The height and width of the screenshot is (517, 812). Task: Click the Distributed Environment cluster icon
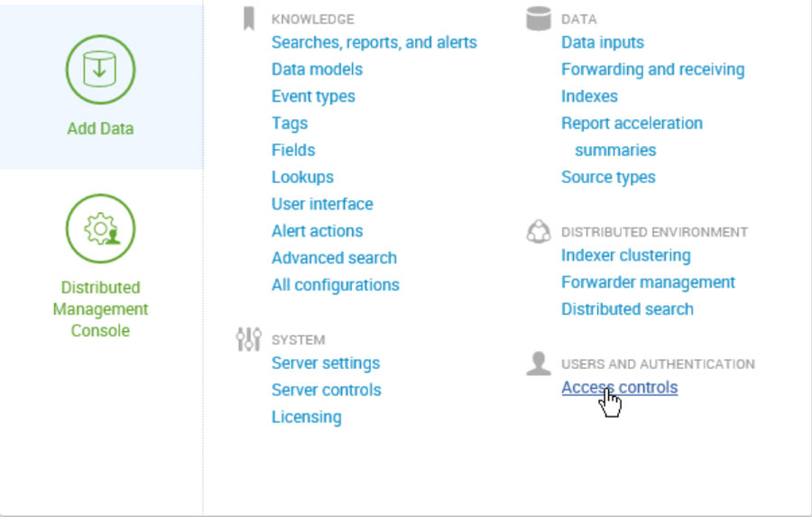539,232
